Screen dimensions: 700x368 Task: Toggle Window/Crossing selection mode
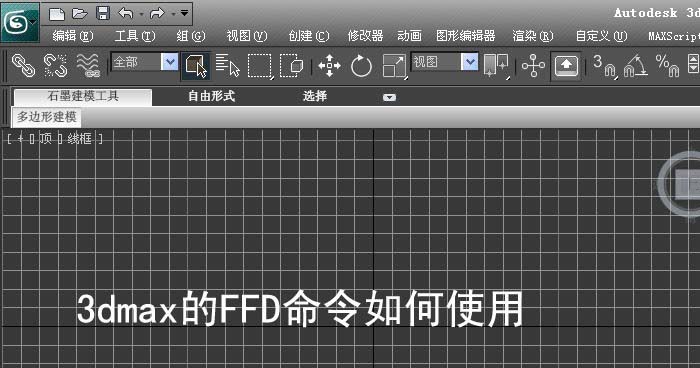[x=291, y=66]
